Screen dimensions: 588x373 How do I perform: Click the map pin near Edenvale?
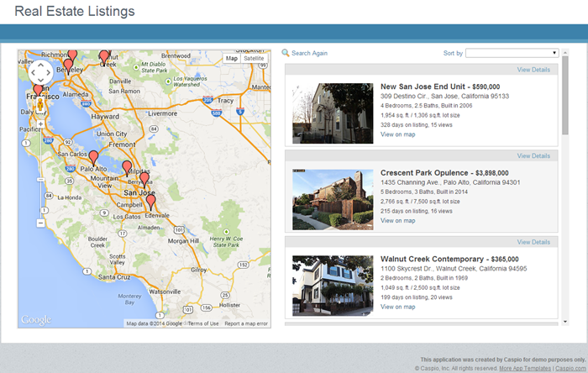150,201
